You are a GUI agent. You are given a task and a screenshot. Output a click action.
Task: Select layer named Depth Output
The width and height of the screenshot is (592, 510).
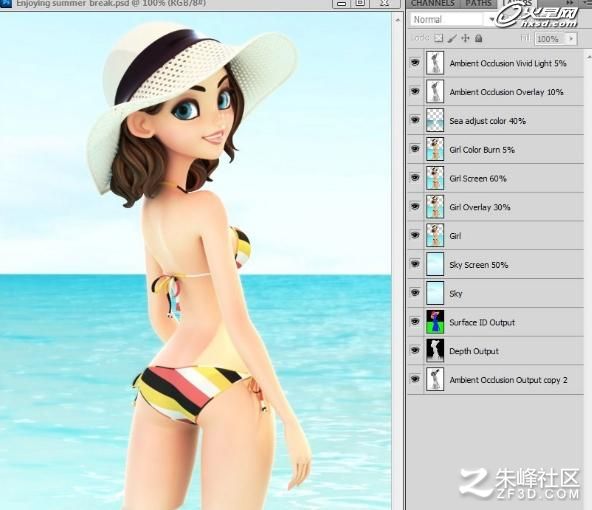click(474, 351)
